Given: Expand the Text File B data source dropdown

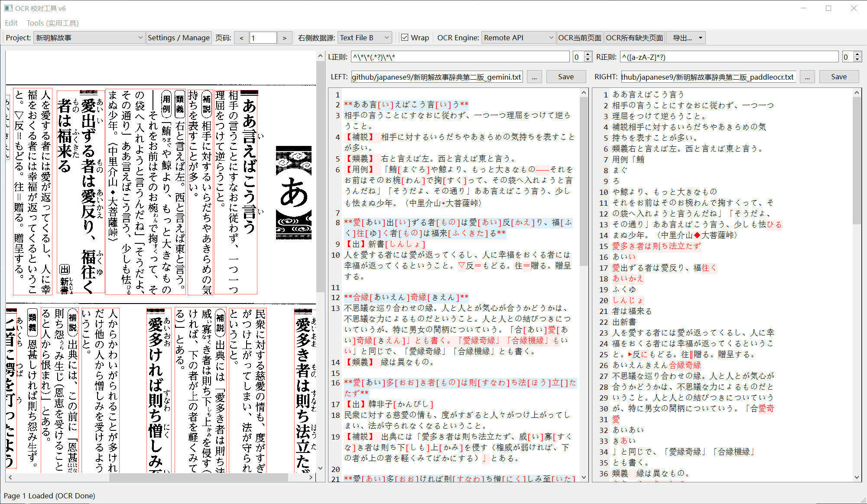Looking at the screenshot, I should point(364,38).
